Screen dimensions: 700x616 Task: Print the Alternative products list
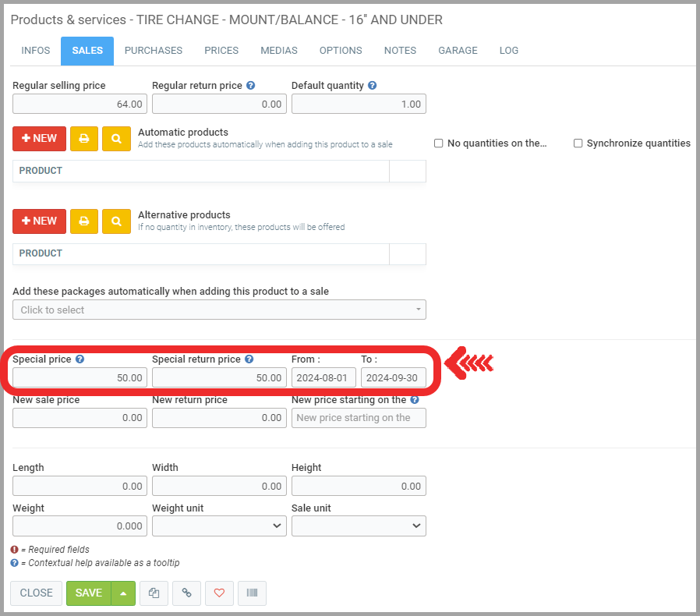coord(83,221)
